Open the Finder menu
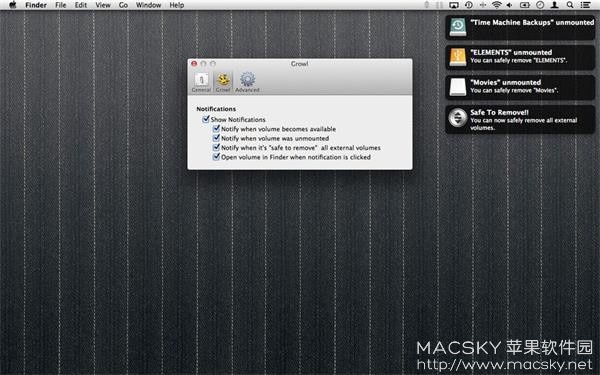Viewport: 600px width, 375px height. click(x=36, y=5)
